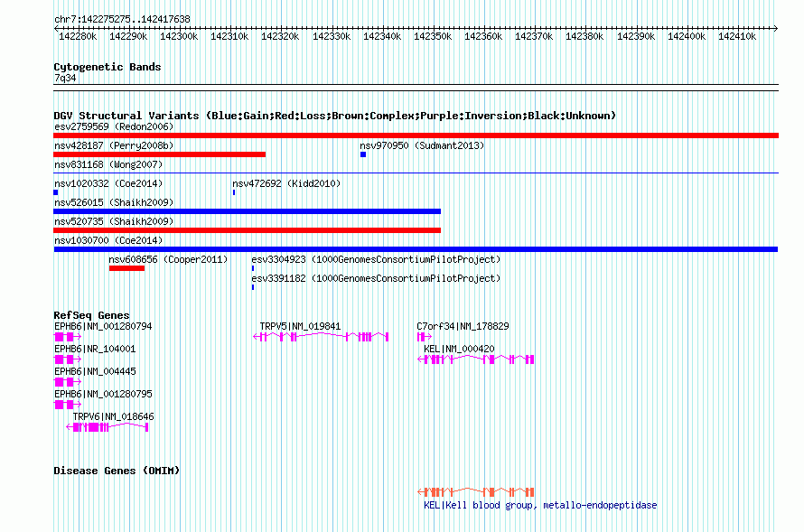The width and height of the screenshot is (804, 532).
Task: Click the 142400k ruler position
Action: click(687, 36)
